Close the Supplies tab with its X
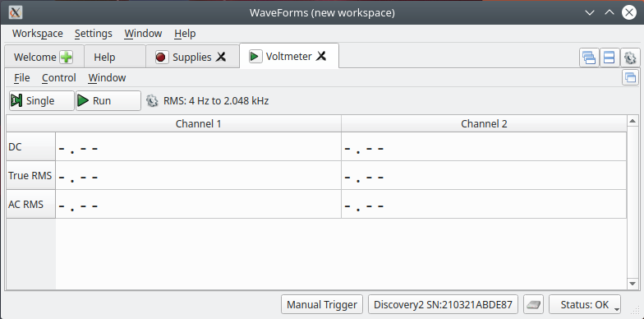The image size is (644, 319). pyautogui.click(x=221, y=57)
